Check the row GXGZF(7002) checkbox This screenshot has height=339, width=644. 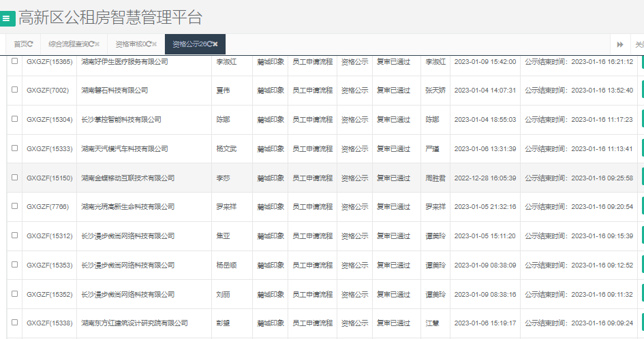pos(15,89)
